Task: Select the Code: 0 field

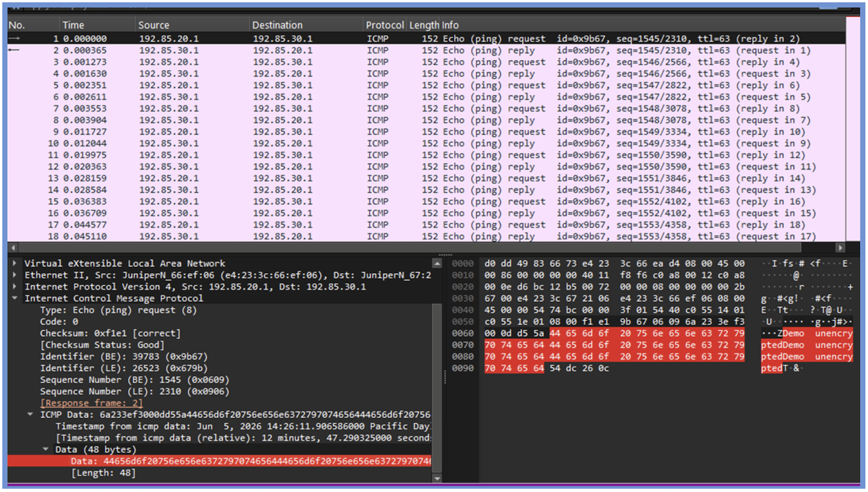Action: click(x=59, y=321)
